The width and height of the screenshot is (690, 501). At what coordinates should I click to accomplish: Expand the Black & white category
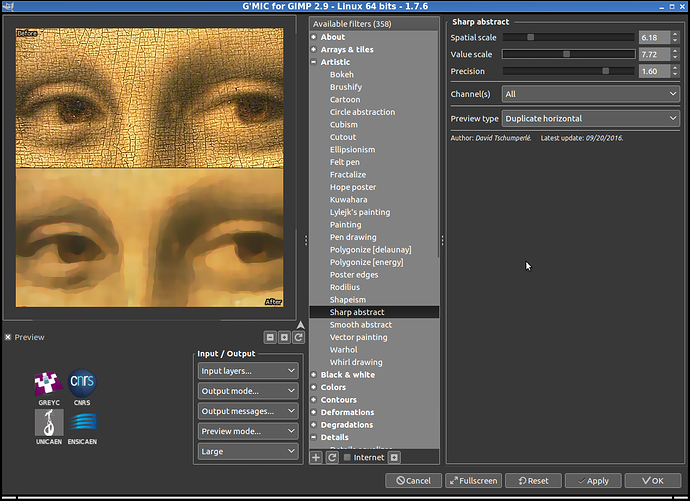(x=314, y=375)
